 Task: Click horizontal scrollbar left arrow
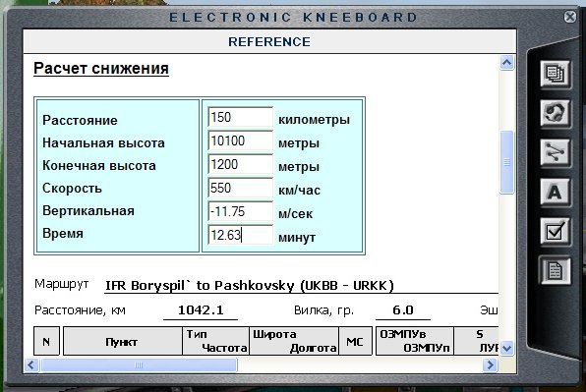(x=31, y=364)
